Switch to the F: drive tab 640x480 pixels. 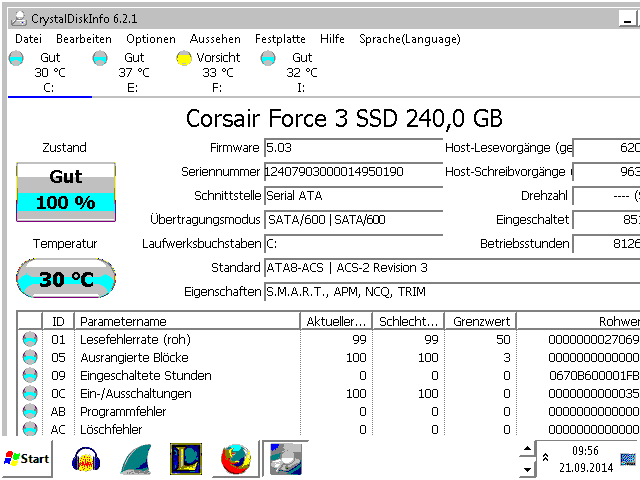tap(217, 73)
